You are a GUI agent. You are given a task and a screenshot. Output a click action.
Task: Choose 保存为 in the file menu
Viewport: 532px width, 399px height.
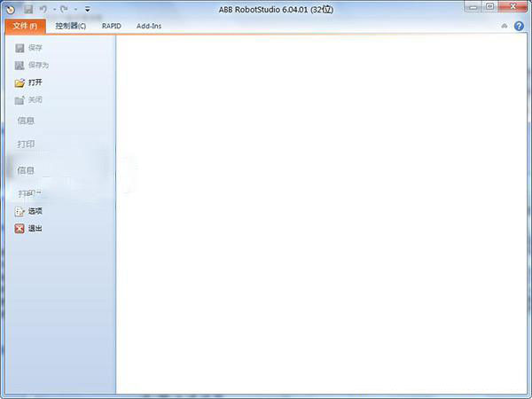32,65
